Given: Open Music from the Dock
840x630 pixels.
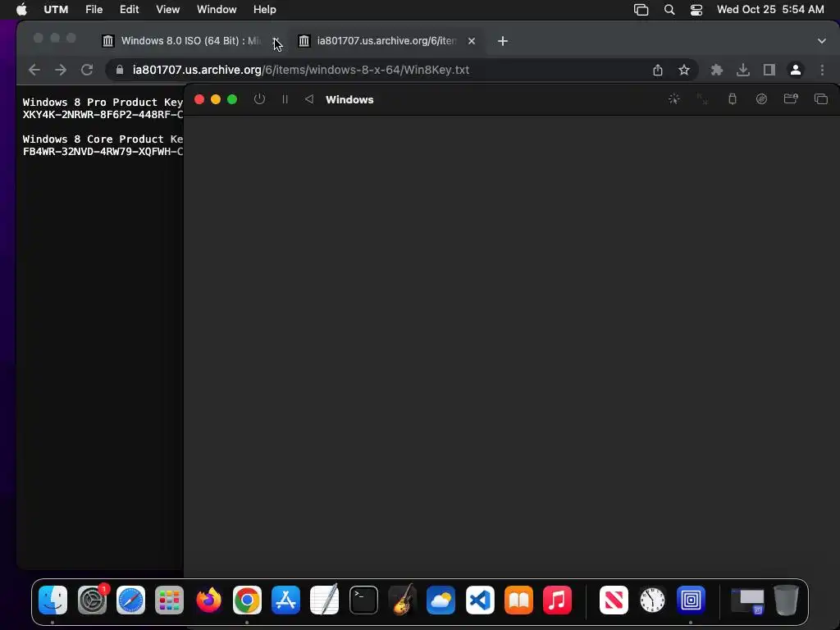Looking at the screenshot, I should coord(557,600).
